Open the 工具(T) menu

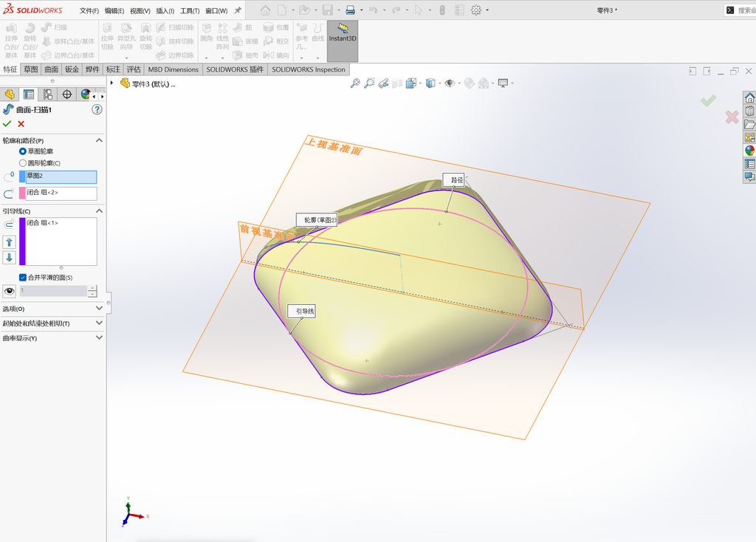pos(190,10)
